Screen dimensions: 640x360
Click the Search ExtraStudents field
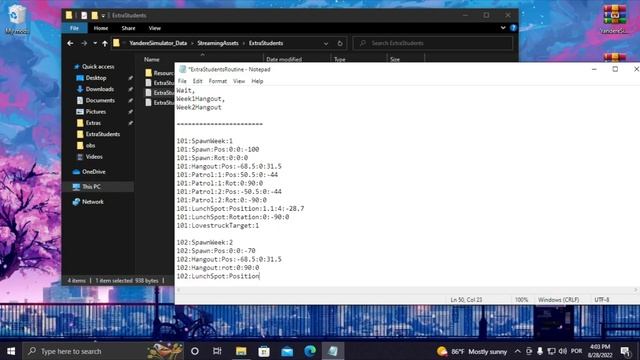(433, 43)
